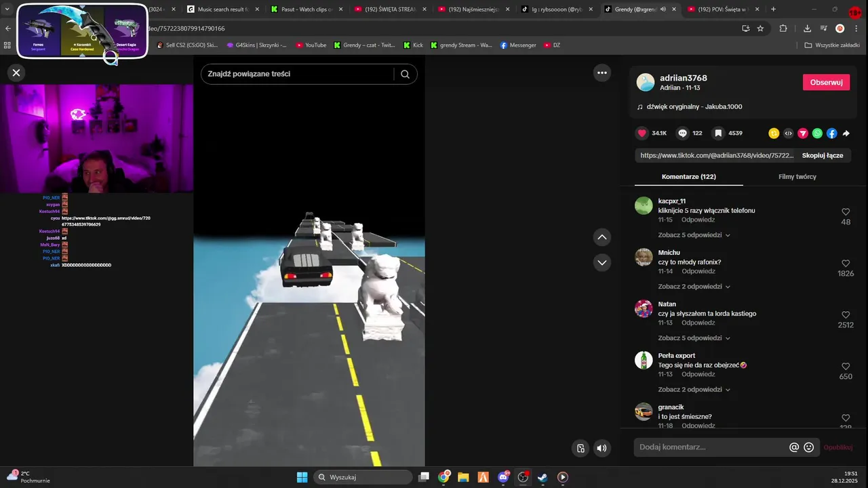868x488 pixels.
Task: Share to Facebook via the blue icon
Action: click(831, 134)
